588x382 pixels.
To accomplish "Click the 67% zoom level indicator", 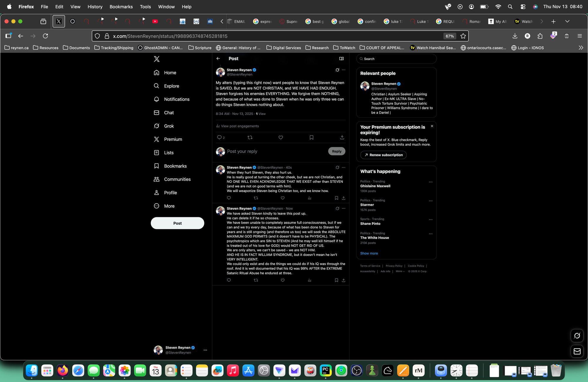I will click(450, 36).
